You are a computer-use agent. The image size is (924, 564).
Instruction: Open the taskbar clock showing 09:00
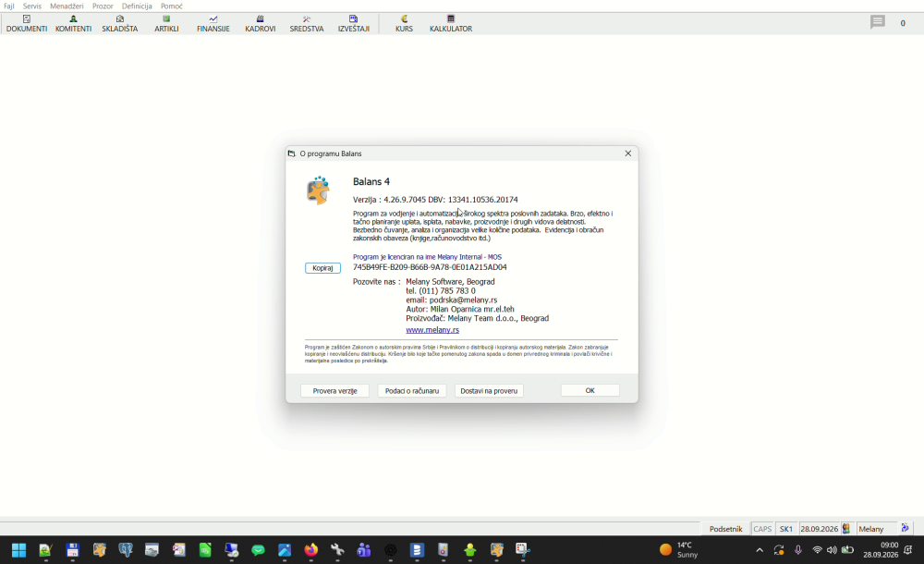point(881,550)
